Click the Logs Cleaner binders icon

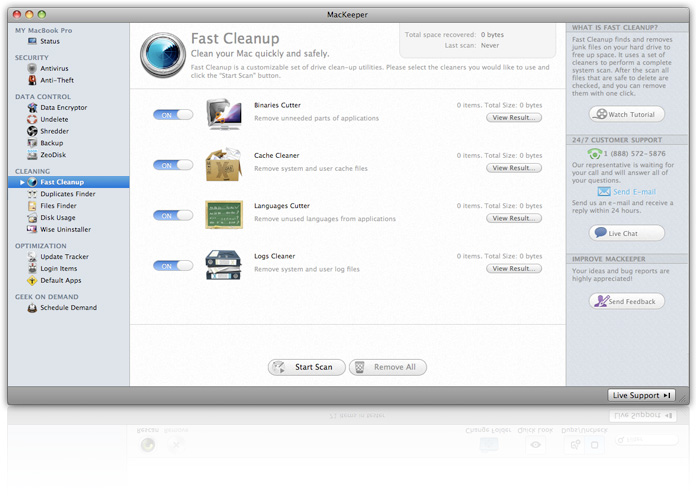[x=223, y=265]
